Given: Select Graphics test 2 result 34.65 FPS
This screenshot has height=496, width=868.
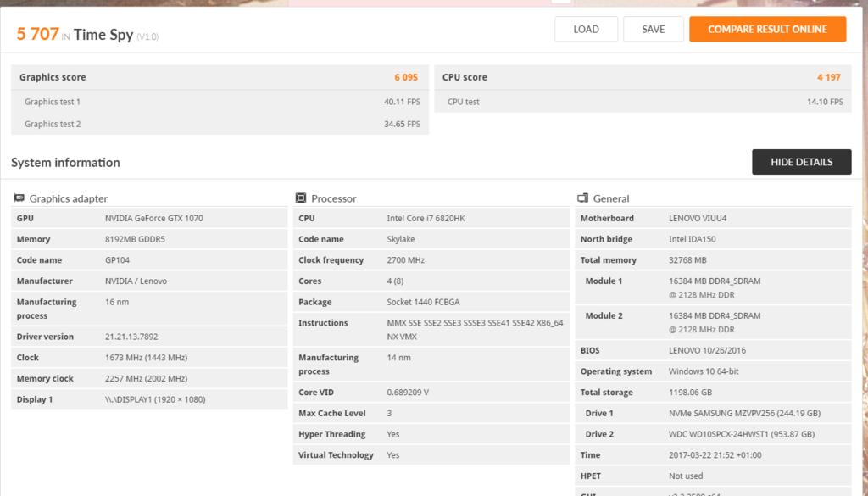Looking at the screenshot, I should point(402,124).
